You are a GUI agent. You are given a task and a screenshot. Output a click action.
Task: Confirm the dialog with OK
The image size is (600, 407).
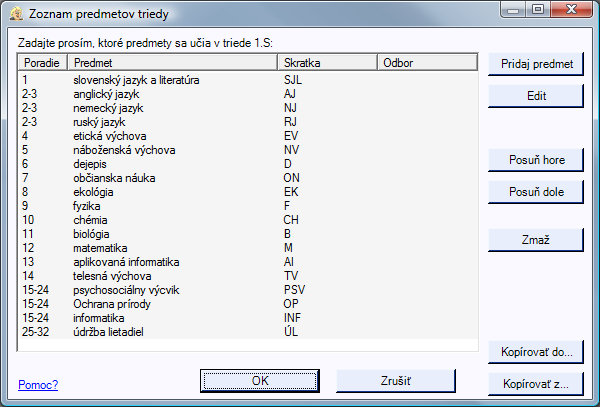tap(260, 381)
